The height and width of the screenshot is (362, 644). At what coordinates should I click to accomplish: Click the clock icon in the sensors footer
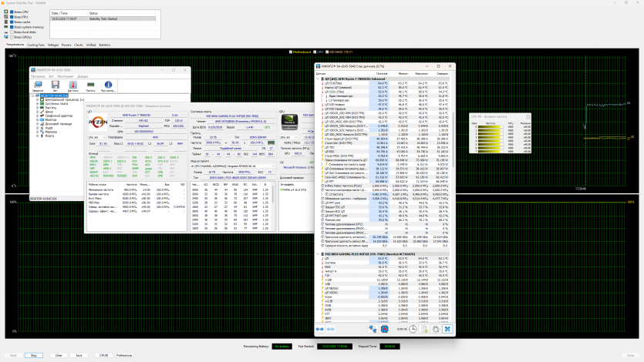click(413, 329)
